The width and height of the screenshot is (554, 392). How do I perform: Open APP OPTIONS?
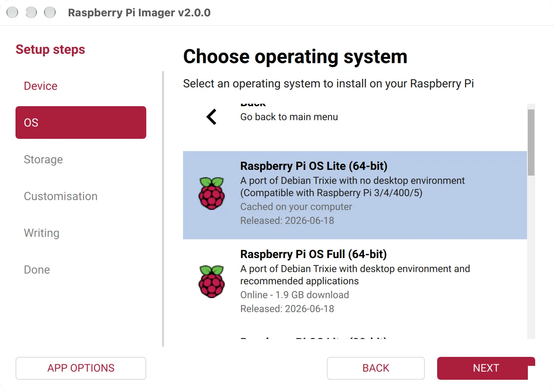pyautogui.click(x=81, y=368)
